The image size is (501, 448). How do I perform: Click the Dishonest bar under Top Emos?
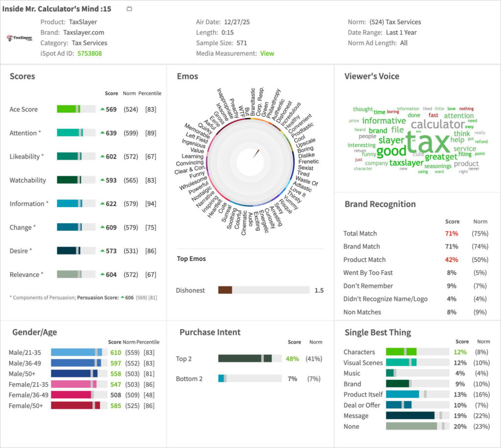click(264, 290)
